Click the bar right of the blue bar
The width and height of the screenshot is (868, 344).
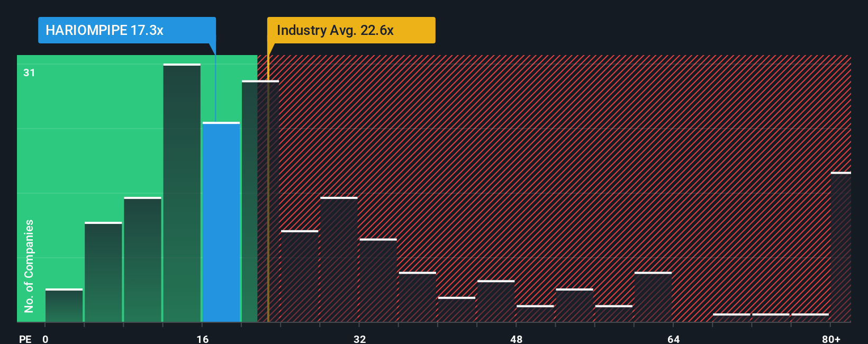pos(260,201)
